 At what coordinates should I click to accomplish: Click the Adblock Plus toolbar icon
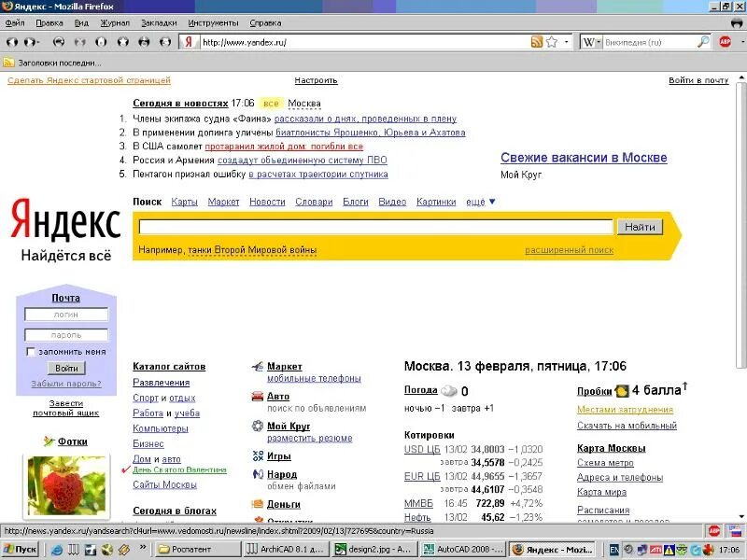[726, 42]
